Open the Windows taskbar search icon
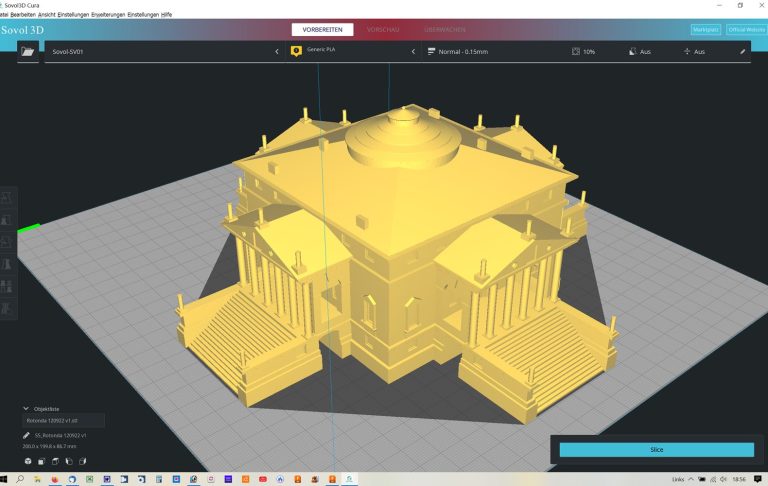The width and height of the screenshot is (768, 486). coord(20,479)
